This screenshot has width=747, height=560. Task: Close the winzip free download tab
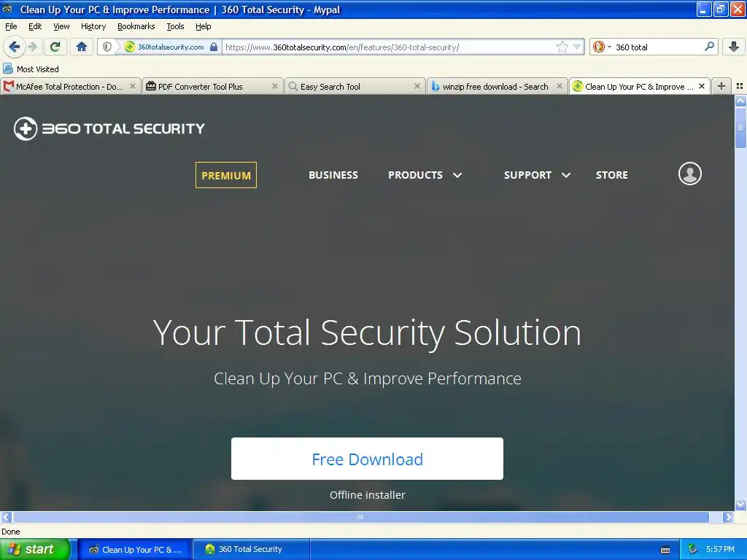560,86
